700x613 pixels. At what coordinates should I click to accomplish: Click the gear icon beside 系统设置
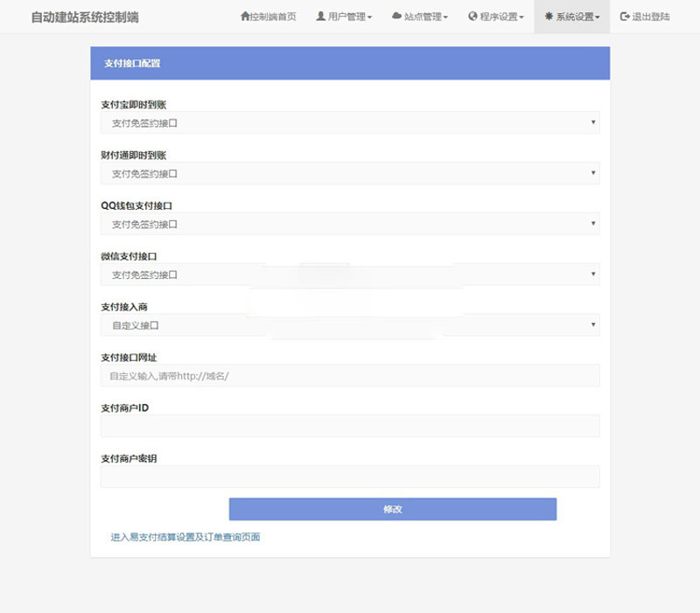pyautogui.click(x=549, y=17)
